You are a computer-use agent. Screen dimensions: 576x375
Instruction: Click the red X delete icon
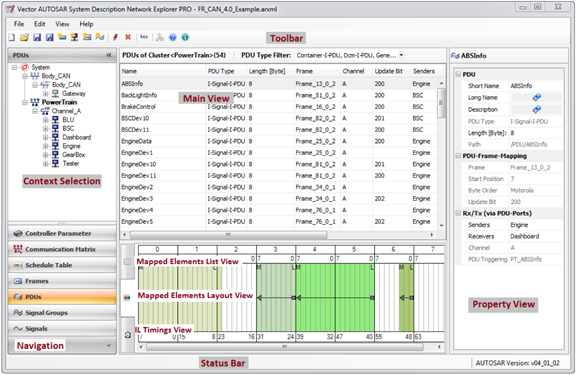coord(128,37)
